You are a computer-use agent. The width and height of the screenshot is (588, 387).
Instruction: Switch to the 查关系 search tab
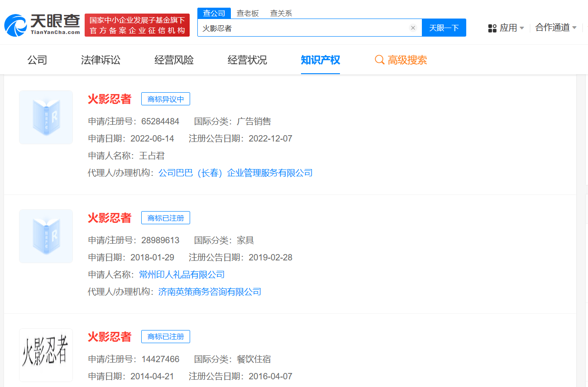click(281, 13)
